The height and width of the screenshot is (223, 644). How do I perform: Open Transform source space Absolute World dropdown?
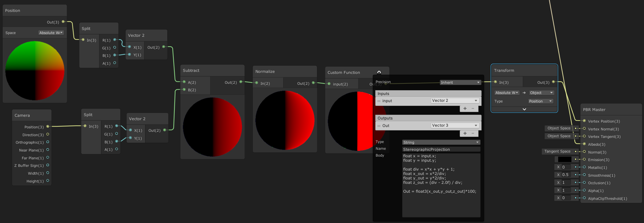(507, 93)
